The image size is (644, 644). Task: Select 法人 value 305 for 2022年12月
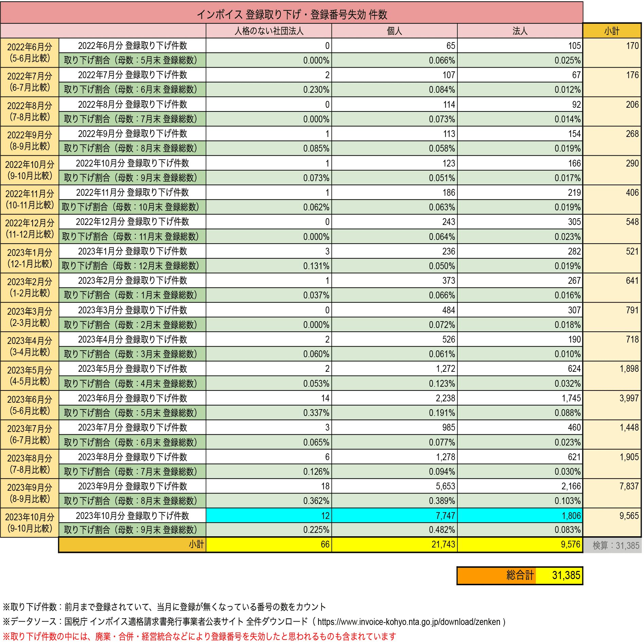click(520, 222)
